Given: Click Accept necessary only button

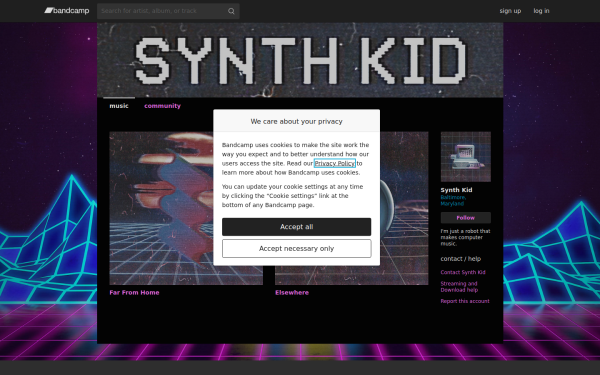Looking at the screenshot, I should coord(297,248).
